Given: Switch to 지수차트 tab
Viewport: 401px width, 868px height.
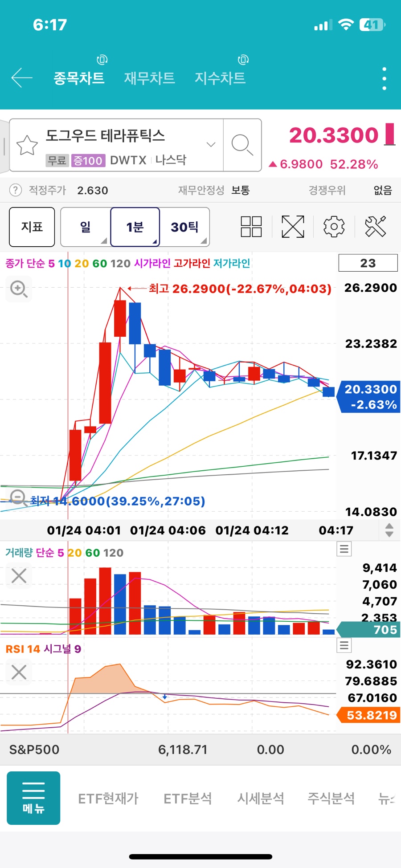Looking at the screenshot, I should click(x=220, y=78).
